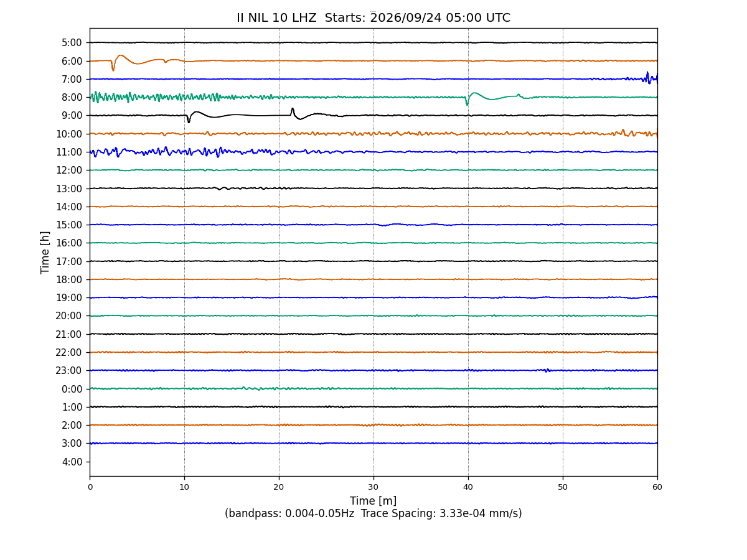Image resolution: width=747 pixels, height=560 pixels.
Task: Click the second black spike on 9:00 trace
Action: click(x=293, y=111)
